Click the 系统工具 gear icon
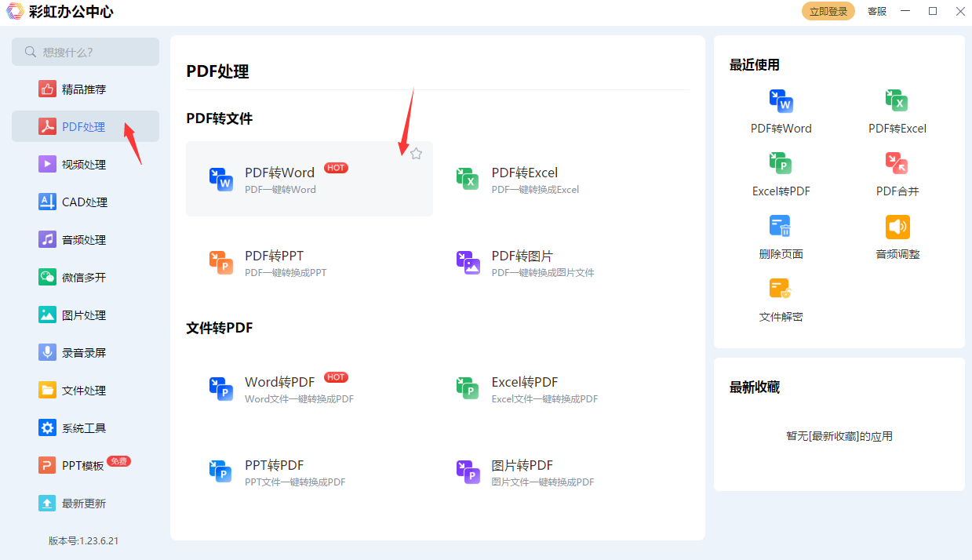 pos(47,427)
